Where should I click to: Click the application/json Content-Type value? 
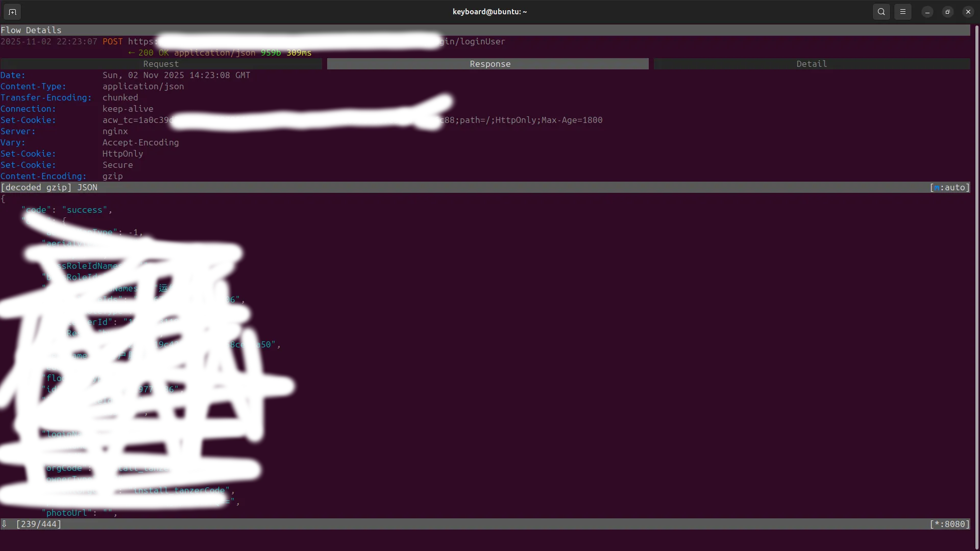click(x=143, y=86)
